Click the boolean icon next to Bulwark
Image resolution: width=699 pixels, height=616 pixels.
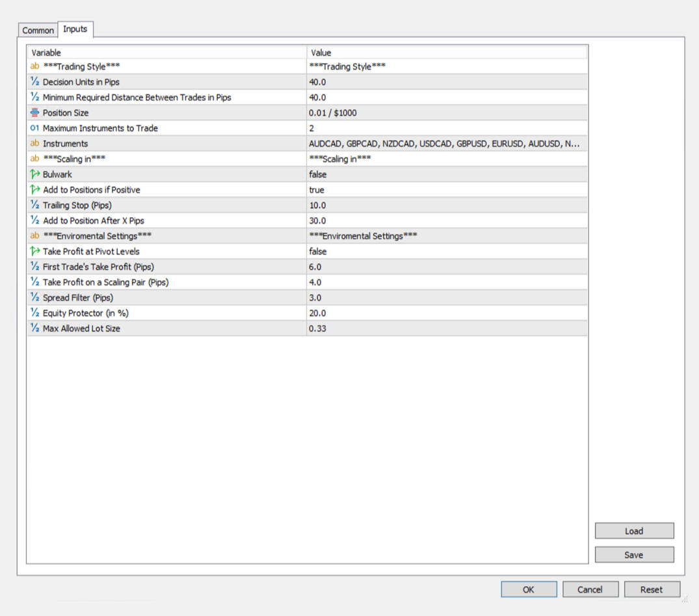pos(35,174)
